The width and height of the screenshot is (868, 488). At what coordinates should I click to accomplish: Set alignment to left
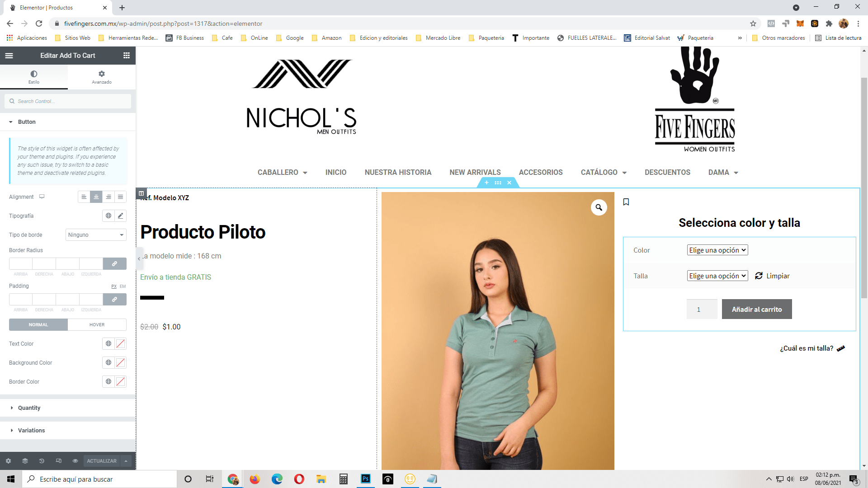(84, 197)
